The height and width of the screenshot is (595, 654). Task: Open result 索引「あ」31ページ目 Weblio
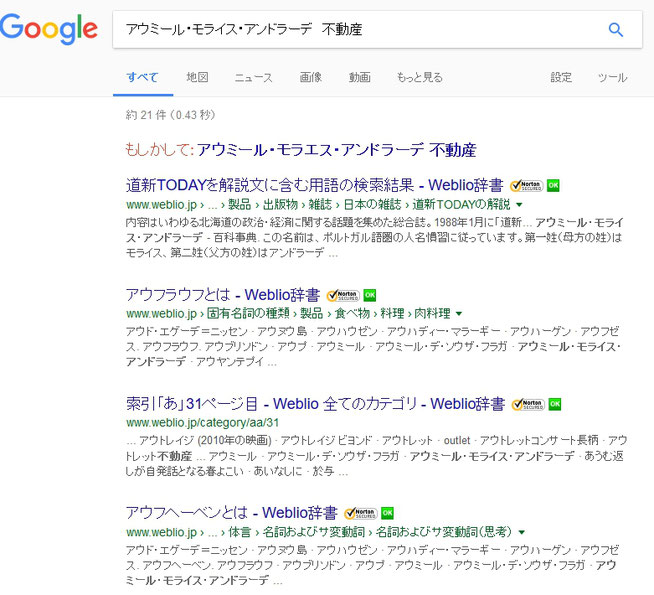(x=315, y=404)
